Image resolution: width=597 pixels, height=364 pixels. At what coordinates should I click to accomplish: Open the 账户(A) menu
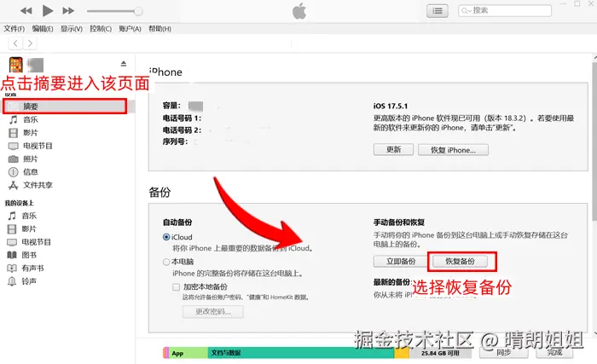pyautogui.click(x=130, y=28)
